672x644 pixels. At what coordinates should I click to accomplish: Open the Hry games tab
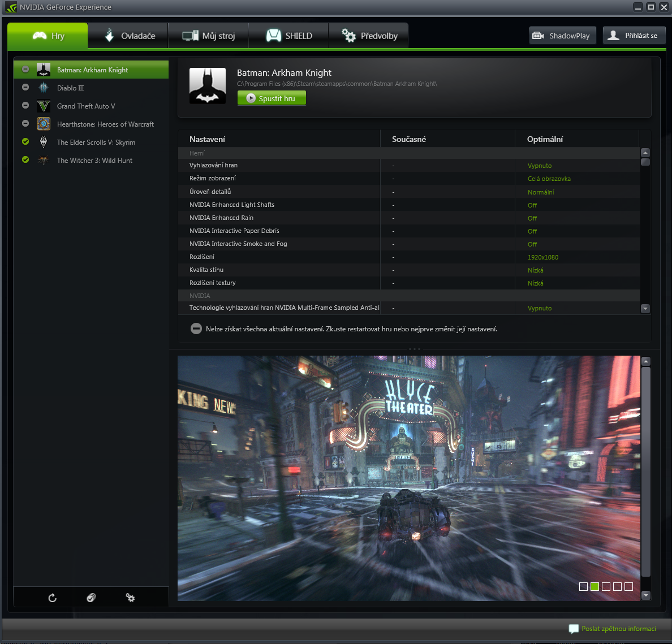(x=48, y=36)
